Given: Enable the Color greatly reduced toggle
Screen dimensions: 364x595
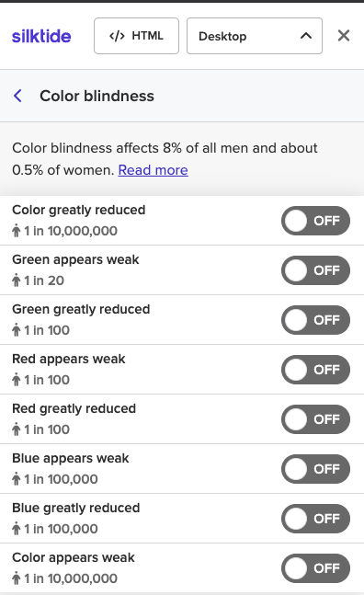Looking at the screenshot, I should pos(315,221).
